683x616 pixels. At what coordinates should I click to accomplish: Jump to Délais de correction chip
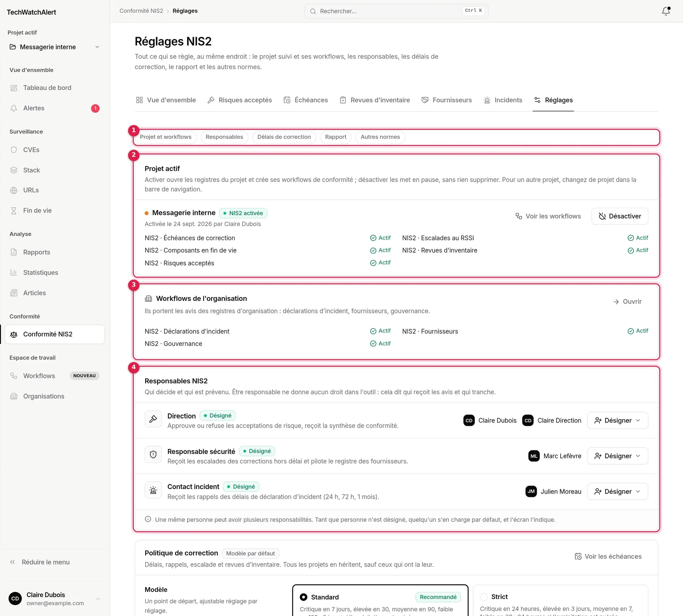284,137
